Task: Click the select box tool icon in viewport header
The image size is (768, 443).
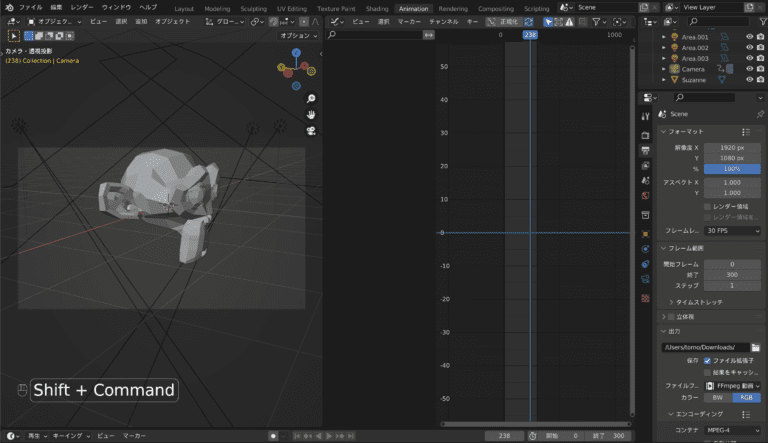Action: point(14,36)
